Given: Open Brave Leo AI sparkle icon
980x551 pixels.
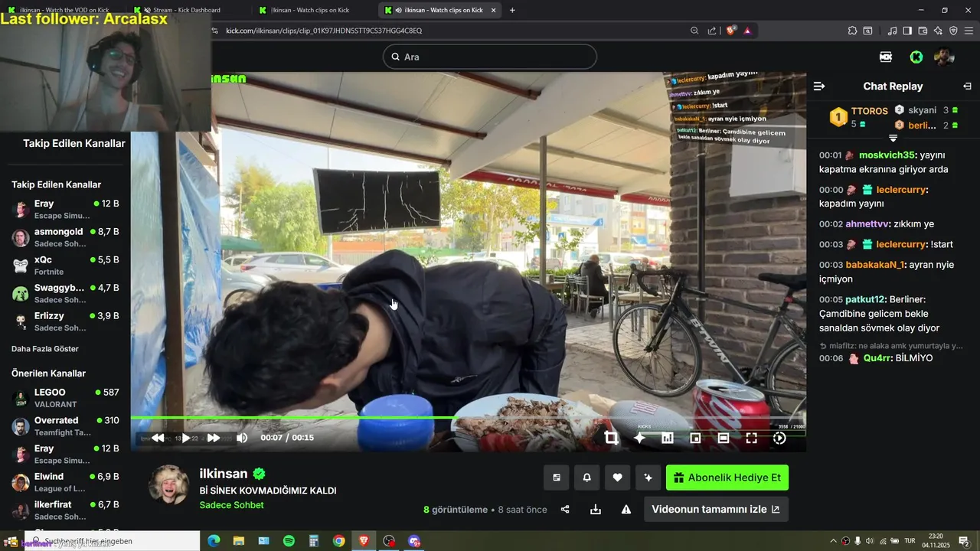Looking at the screenshot, I should [x=938, y=31].
